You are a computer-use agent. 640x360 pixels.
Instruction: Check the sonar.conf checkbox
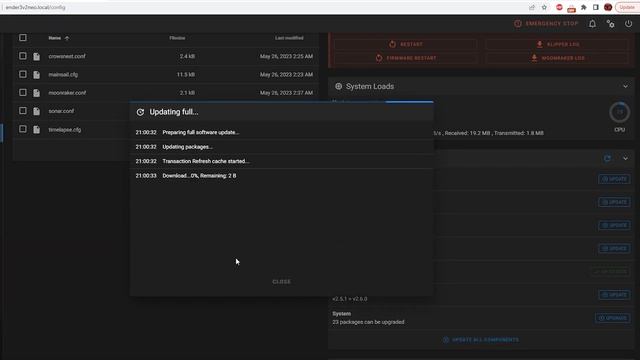tap(23, 111)
